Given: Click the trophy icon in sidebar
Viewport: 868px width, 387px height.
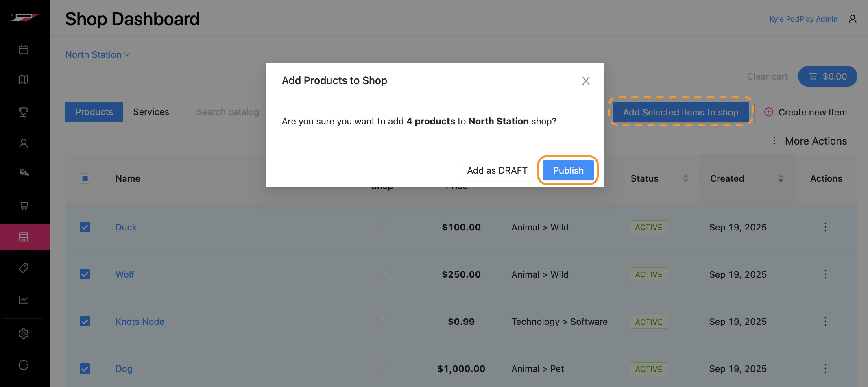Looking at the screenshot, I should point(24,112).
